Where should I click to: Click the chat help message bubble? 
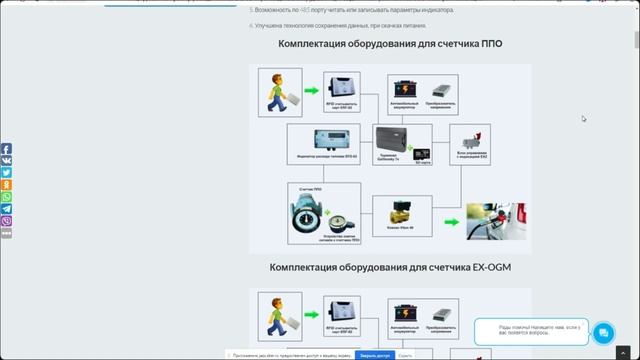[x=531, y=332]
